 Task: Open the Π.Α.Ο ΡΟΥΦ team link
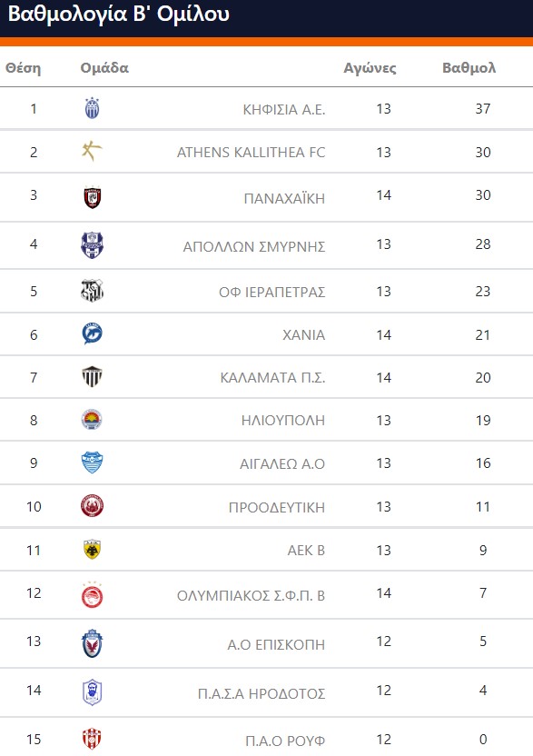pyautogui.click(x=285, y=741)
